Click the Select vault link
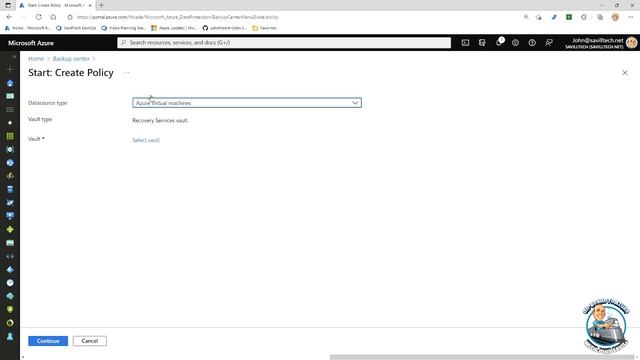Image resolution: width=640 pixels, height=360 pixels. 146,140
